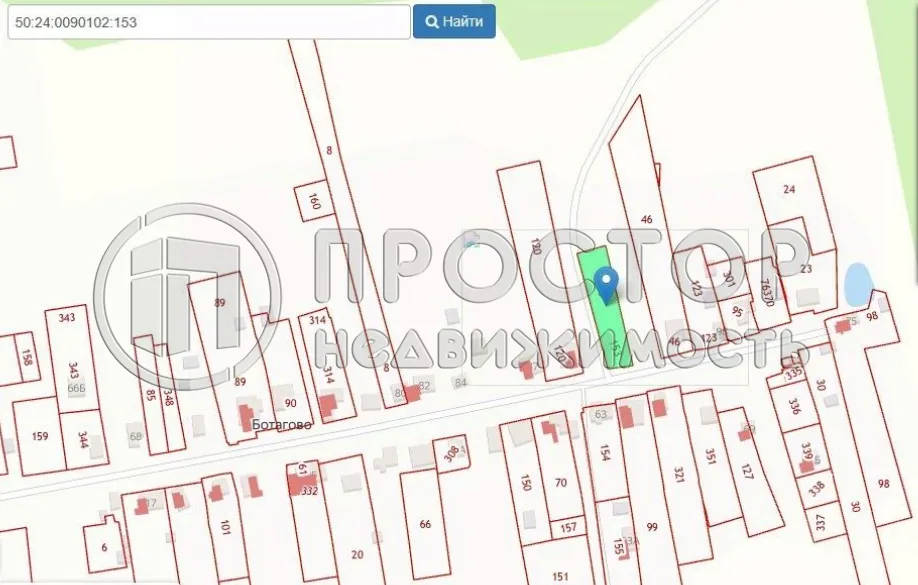This screenshot has width=918, height=585.
Task: Click parcel number 157
Action: 568,528
